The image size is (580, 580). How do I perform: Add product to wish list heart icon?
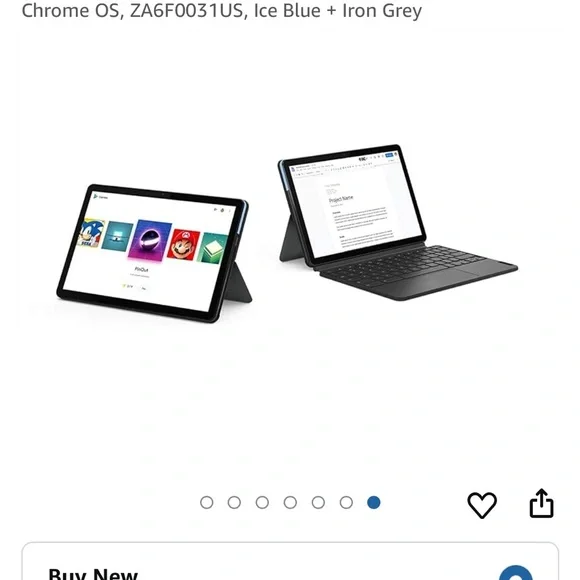click(x=482, y=505)
